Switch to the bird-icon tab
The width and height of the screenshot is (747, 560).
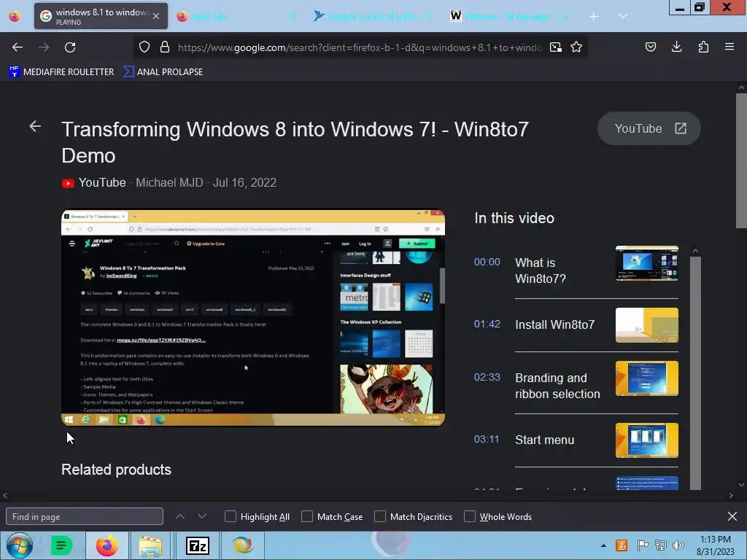373,17
